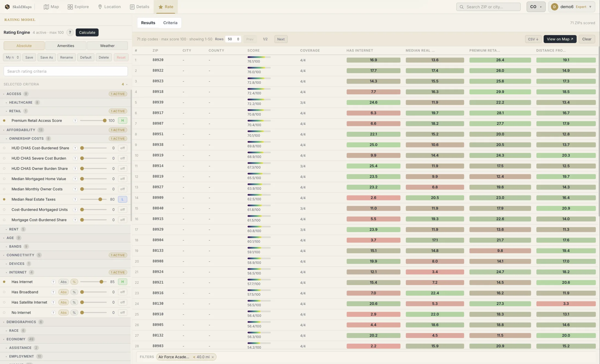Click the Calculate button

(x=87, y=32)
